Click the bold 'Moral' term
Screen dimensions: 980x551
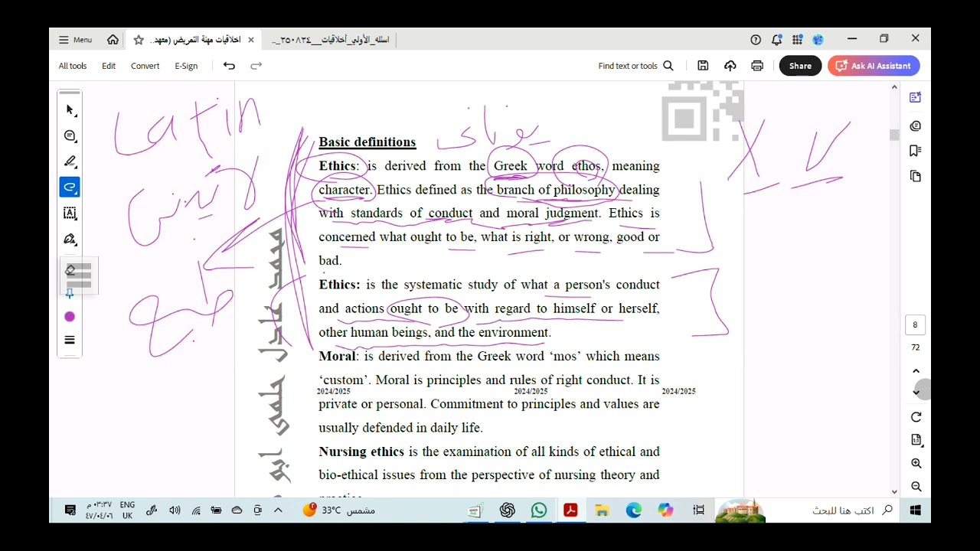point(337,356)
